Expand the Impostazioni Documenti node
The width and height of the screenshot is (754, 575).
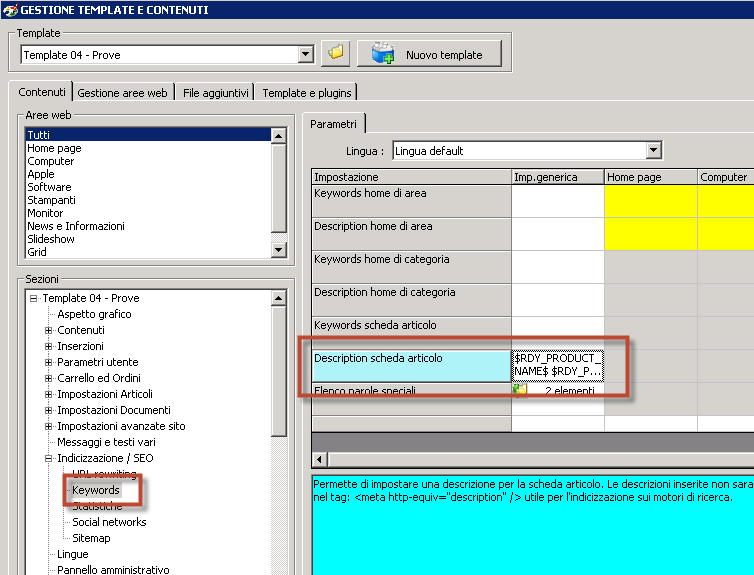click(48, 410)
